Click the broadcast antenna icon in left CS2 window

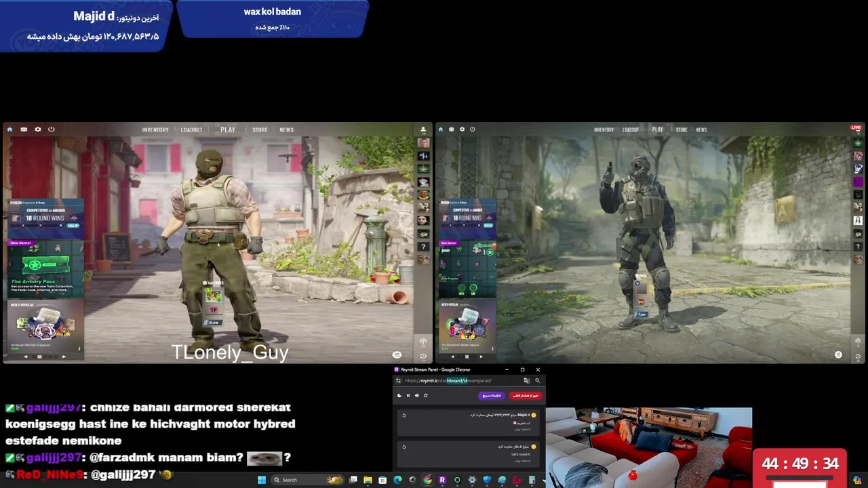tap(423, 342)
